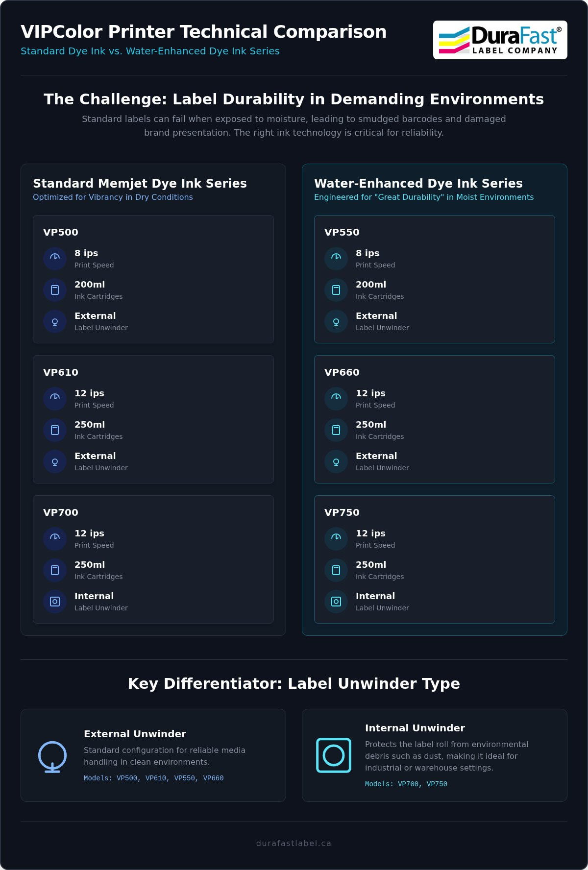Select the VP660 printer card title
The height and width of the screenshot is (870, 588).
(342, 372)
